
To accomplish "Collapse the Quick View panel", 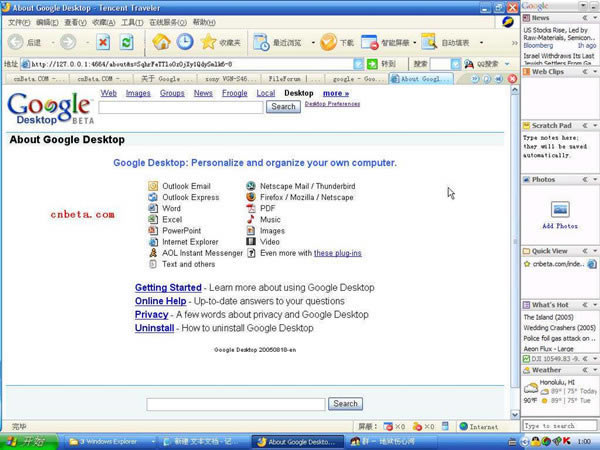I will (x=585, y=251).
